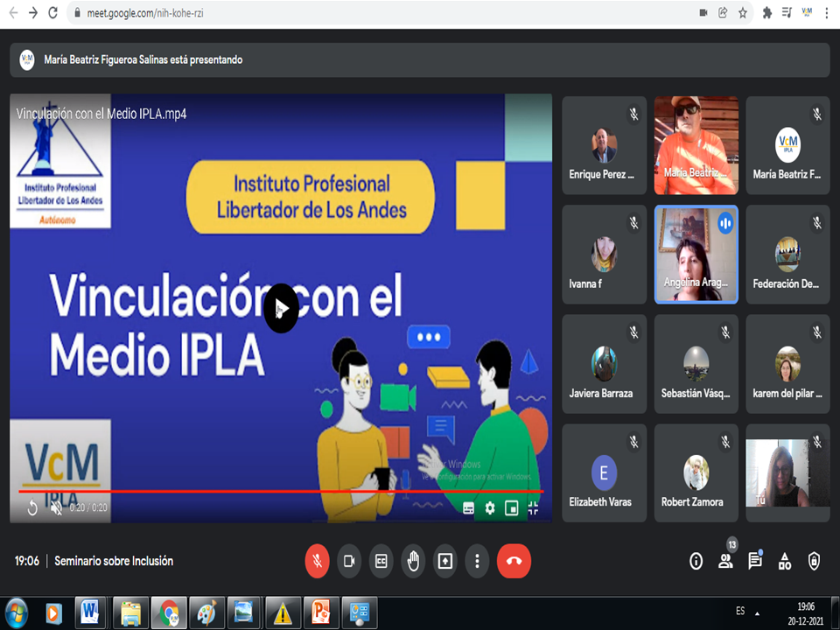Open the control panel icon in the taskbar

click(x=360, y=612)
